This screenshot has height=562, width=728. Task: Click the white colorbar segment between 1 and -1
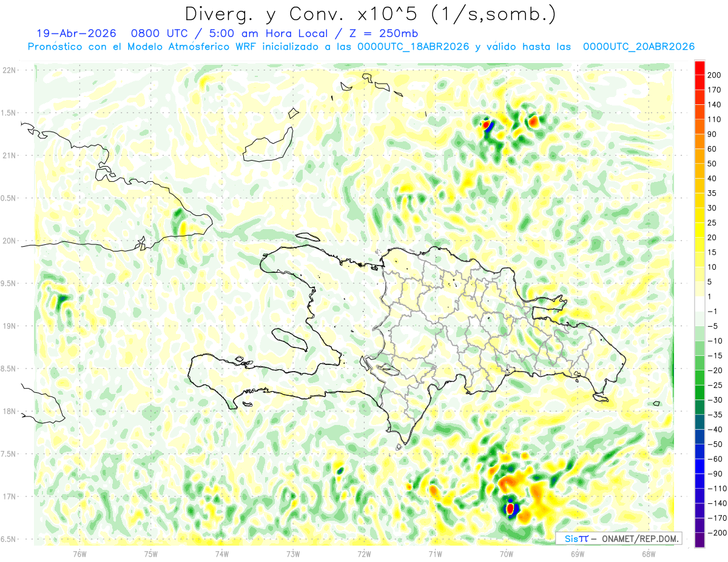point(699,304)
